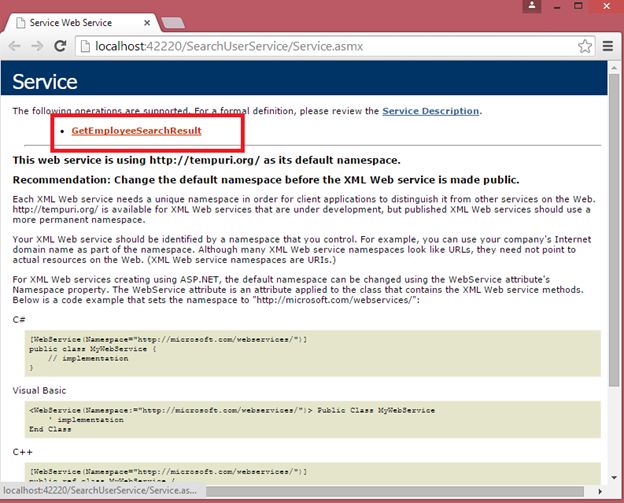Close the Service Web Service tab
The height and width of the screenshot is (503, 624).
pos(147,23)
